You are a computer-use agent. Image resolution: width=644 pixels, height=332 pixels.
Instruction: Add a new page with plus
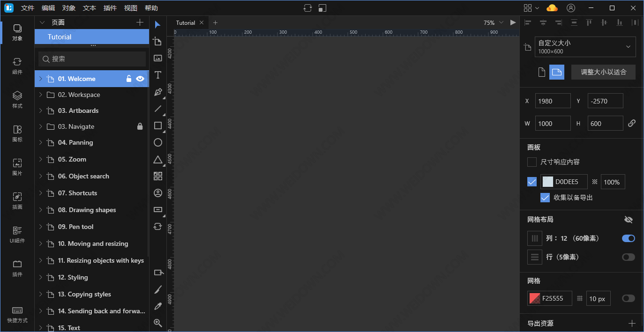pyautogui.click(x=140, y=22)
